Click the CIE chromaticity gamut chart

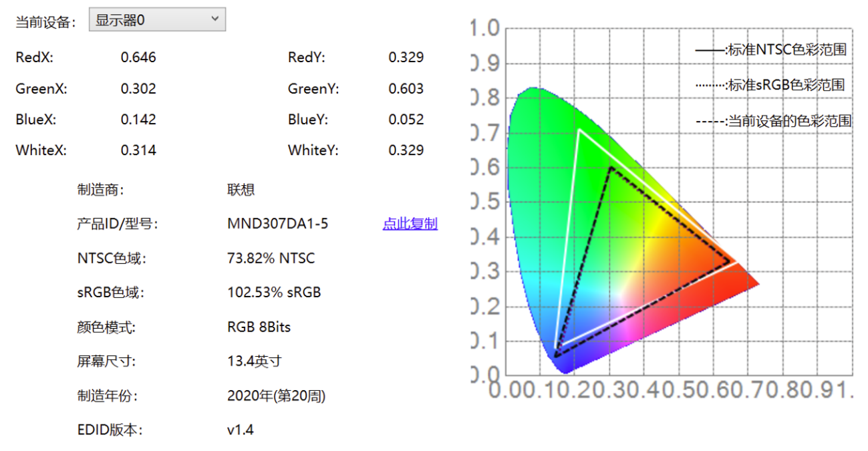tap(662, 210)
